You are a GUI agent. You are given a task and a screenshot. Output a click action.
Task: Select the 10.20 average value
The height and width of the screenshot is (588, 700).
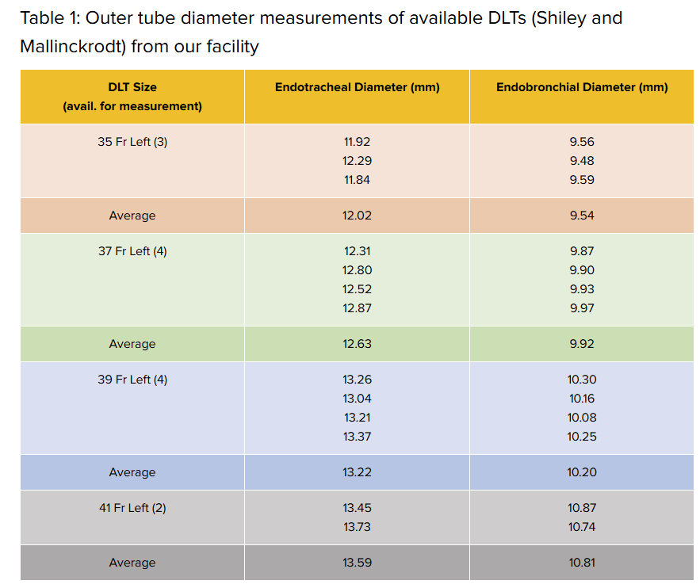click(582, 472)
